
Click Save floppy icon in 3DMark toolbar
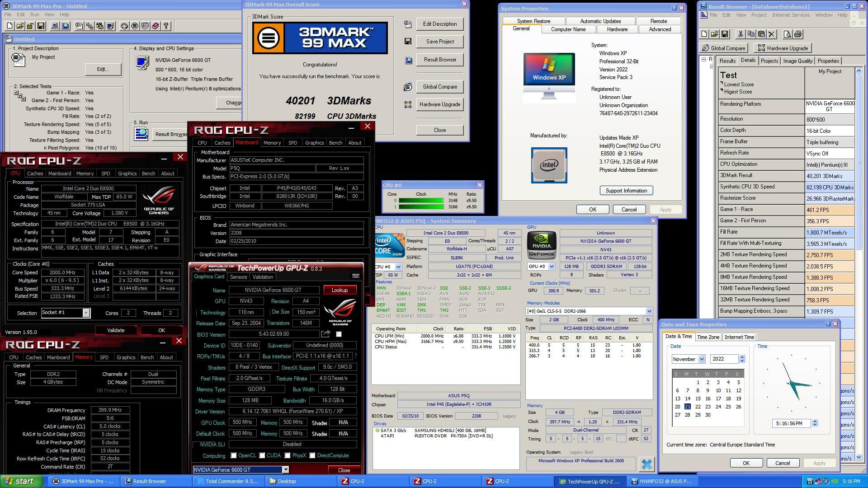tap(41, 26)
